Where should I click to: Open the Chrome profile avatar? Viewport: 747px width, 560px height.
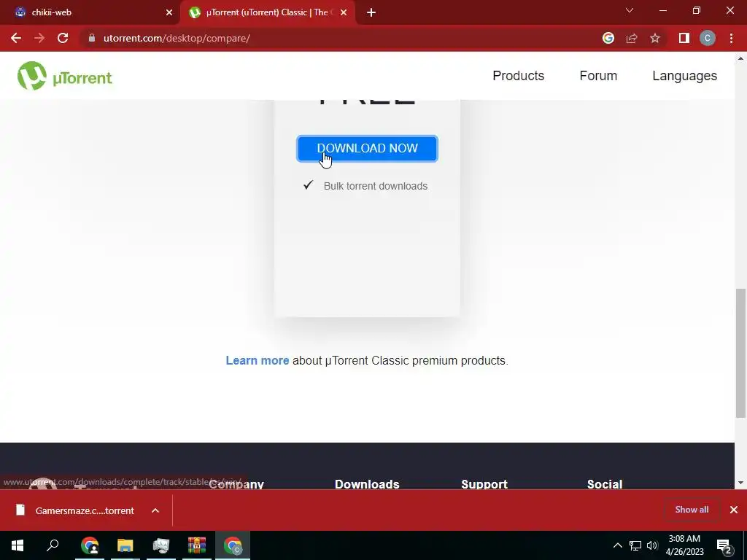[708, 38]
